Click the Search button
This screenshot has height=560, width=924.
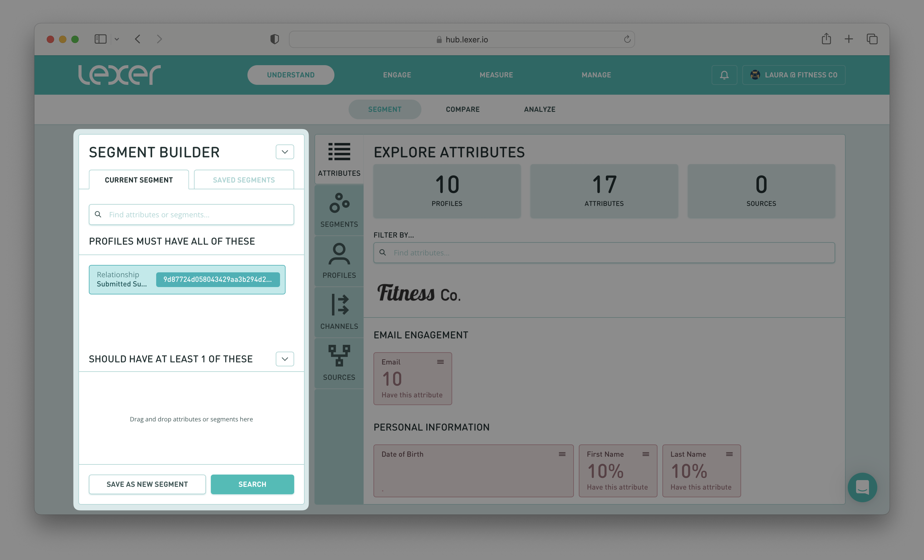pyautogui.click(x=252, y=484)
